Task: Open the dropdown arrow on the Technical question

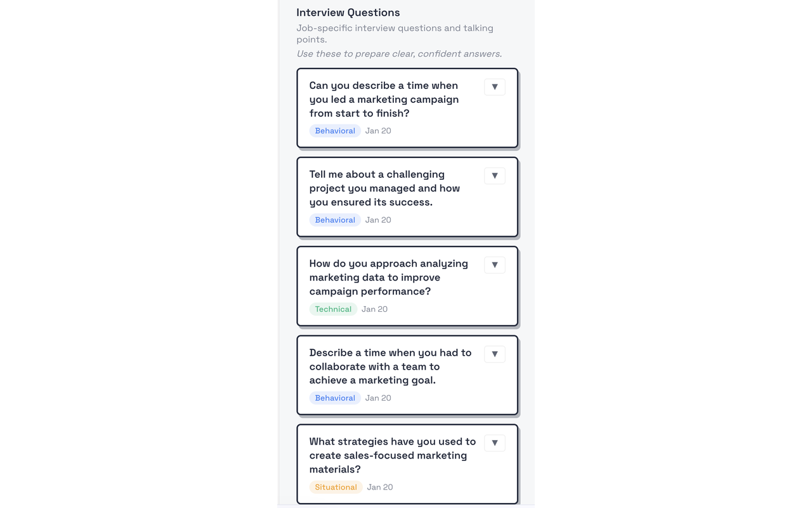Action: pyautogui.click(x=494, y=265)
